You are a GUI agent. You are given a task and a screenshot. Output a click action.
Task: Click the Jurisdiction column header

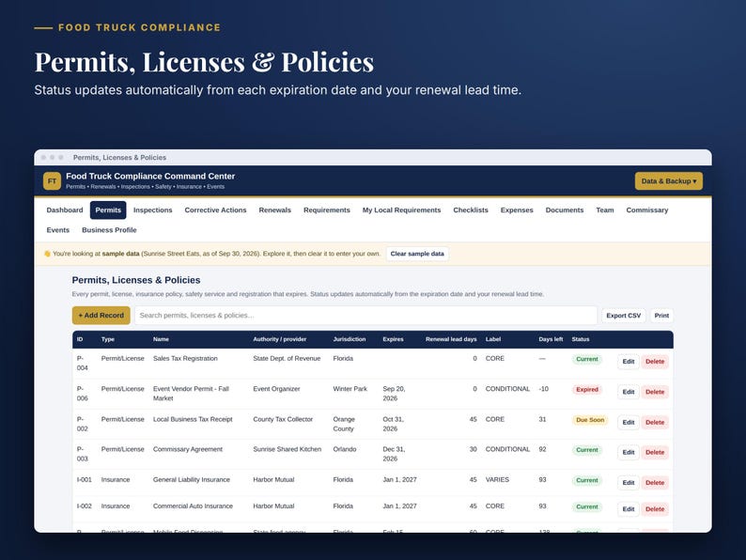coord(350,339)
